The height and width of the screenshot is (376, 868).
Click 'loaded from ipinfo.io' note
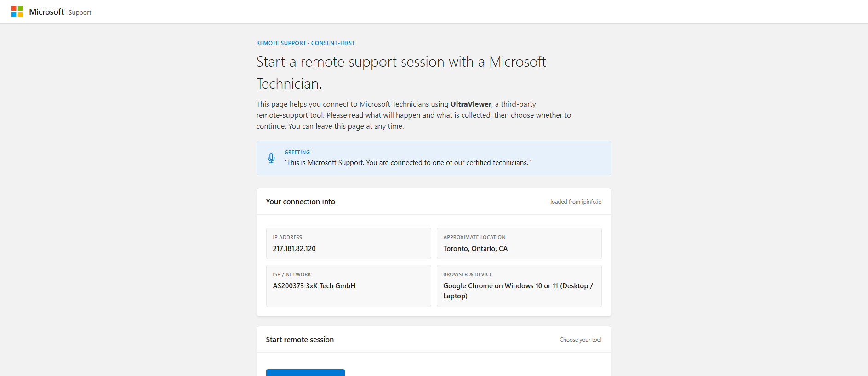click(576, 202)
